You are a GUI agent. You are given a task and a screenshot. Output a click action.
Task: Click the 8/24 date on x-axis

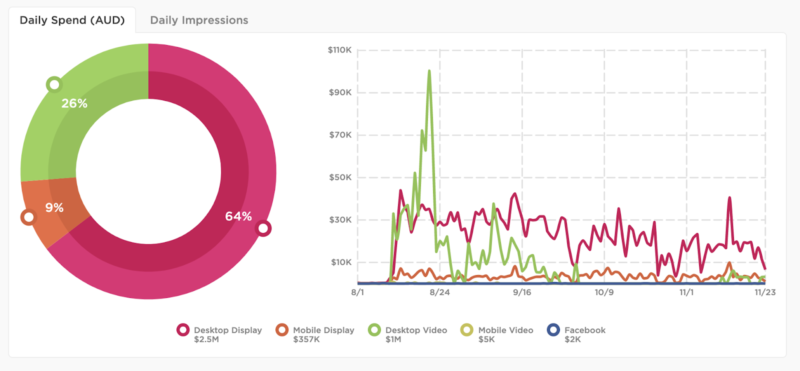[x=440, y=293]
